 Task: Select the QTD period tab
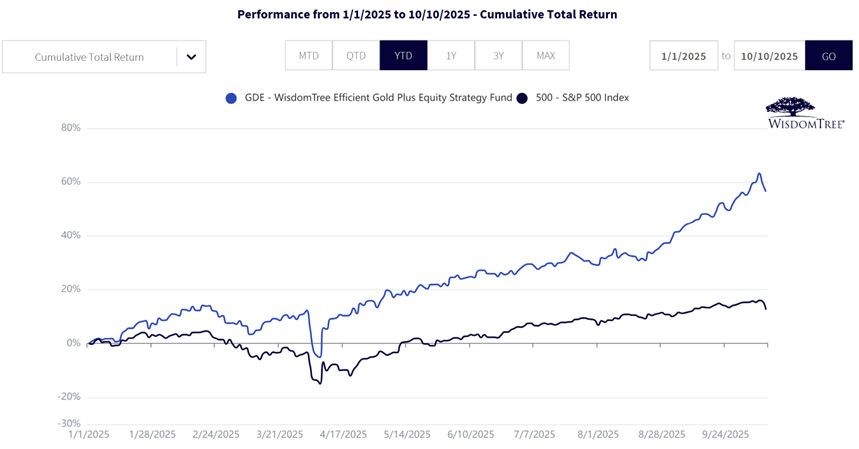click(356, 55)
